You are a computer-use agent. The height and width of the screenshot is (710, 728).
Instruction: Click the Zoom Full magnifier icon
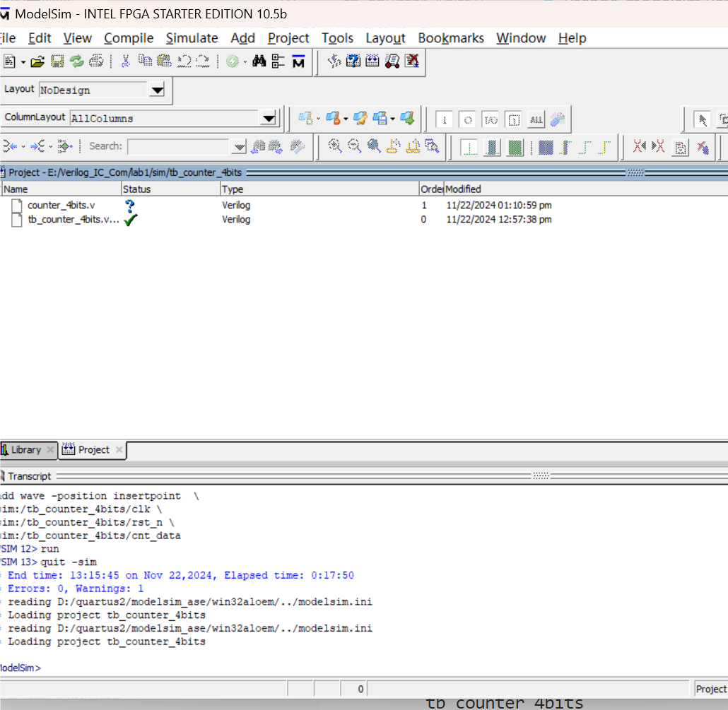[374, 146]
